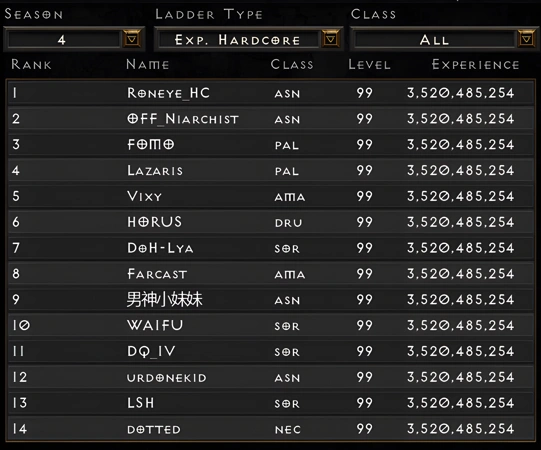Click the dotted necromancer entry
This screenshot has width=541, height=450.
[271, 429]
